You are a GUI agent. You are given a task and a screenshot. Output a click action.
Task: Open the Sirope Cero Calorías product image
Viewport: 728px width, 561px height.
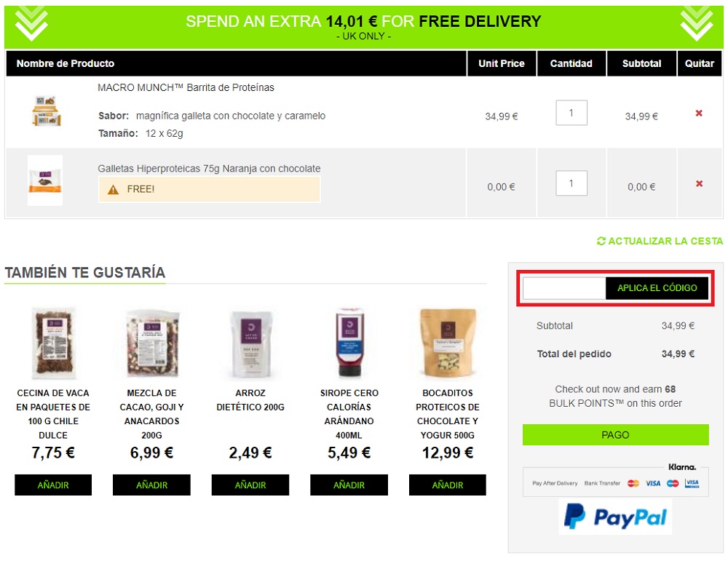tap(349, 343)
